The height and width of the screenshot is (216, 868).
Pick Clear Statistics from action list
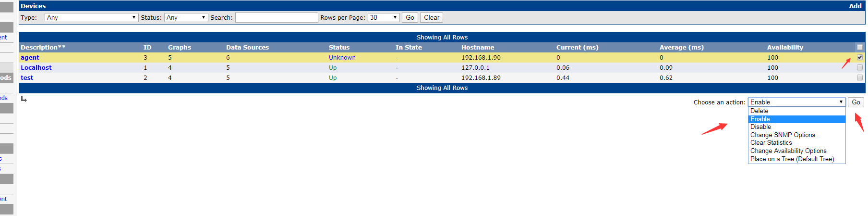point(771,143)
